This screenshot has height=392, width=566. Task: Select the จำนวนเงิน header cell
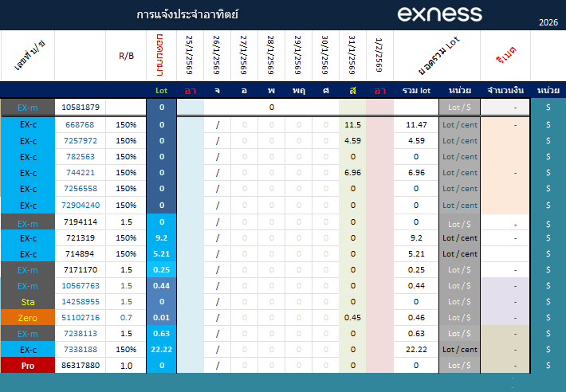(506, 90)
